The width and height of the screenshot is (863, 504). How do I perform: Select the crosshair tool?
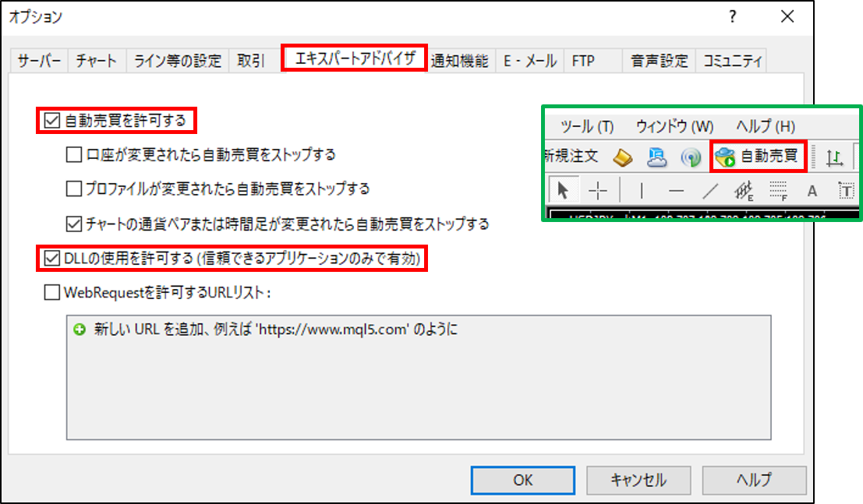[598, 191]
